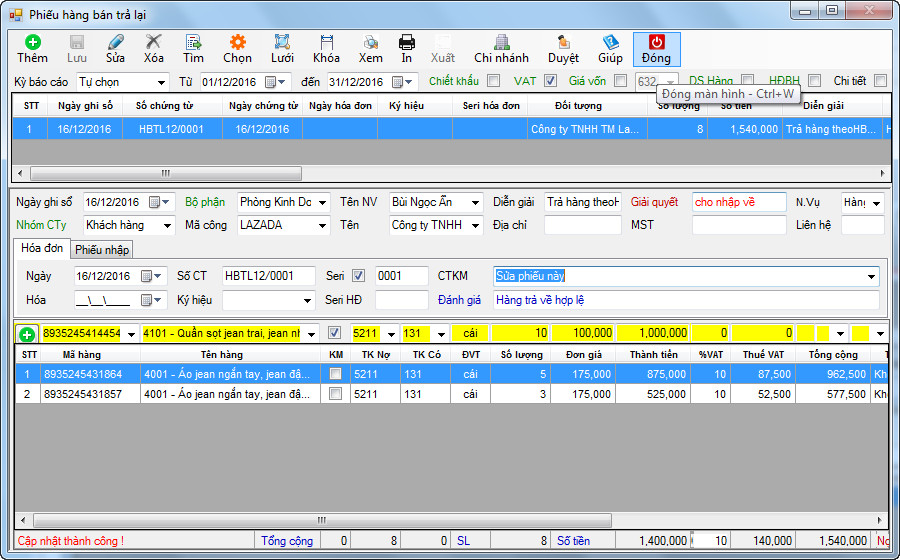The height and width of the screenshot is (560, 900).
Task: Click the Thành tiền column header
Action: coord(653,355)
